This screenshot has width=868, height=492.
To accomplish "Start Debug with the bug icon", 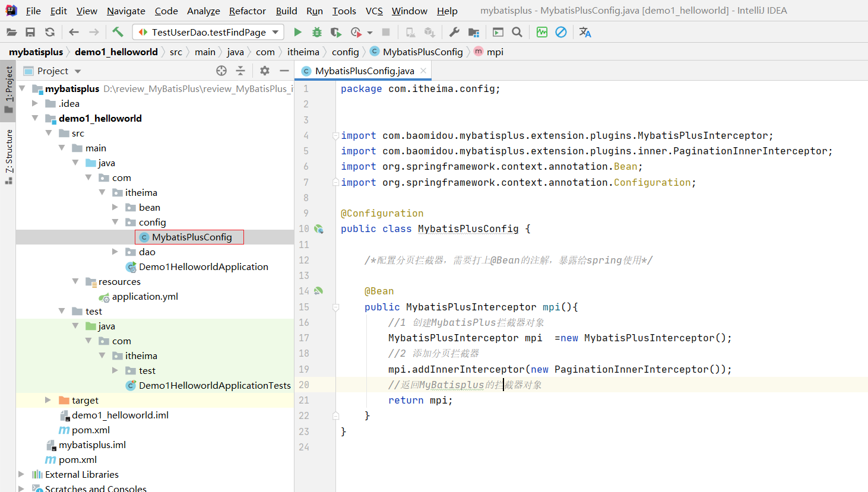I will (317, 32).
